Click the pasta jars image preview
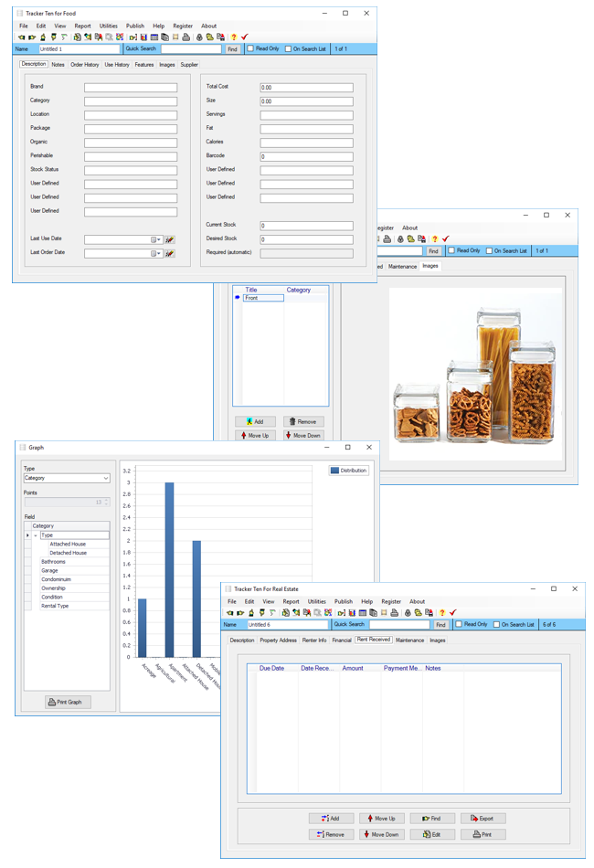Image resolution: width=594 pixels, height=868 pixels. [x=475, y=375]
